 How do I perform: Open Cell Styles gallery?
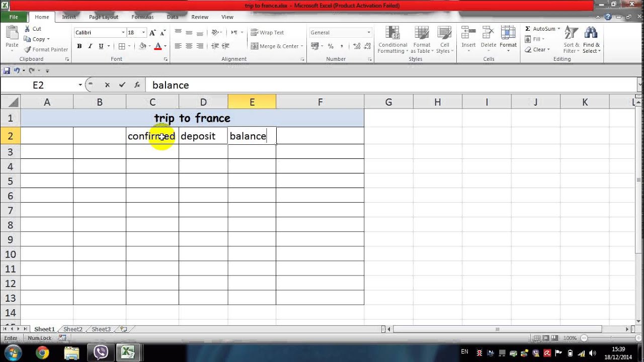444,40
